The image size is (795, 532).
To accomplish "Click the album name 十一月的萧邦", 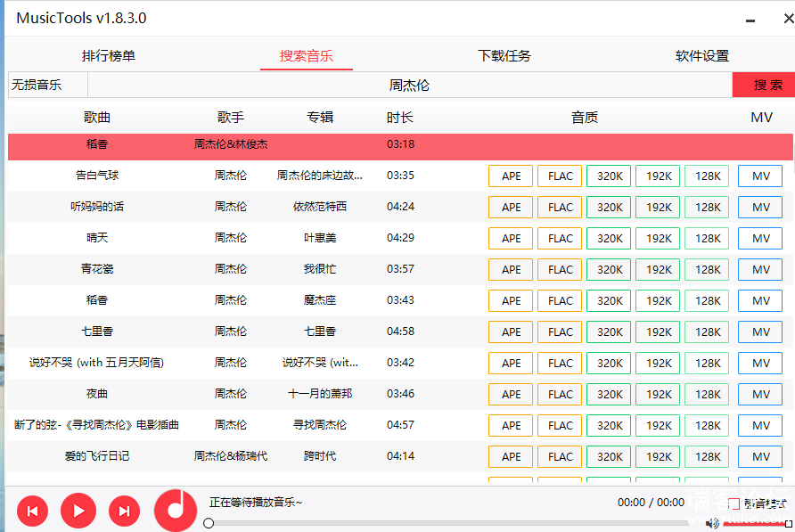I will point(320,394).
